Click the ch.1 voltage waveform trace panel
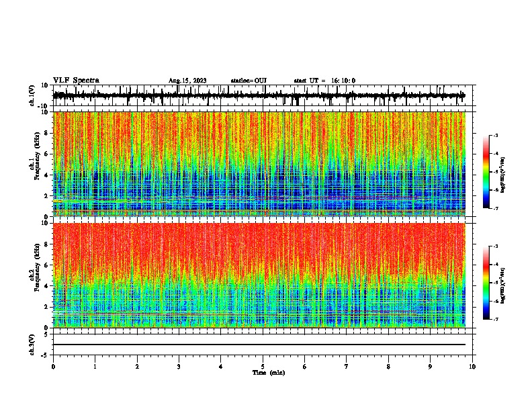 tap(264, 95)
